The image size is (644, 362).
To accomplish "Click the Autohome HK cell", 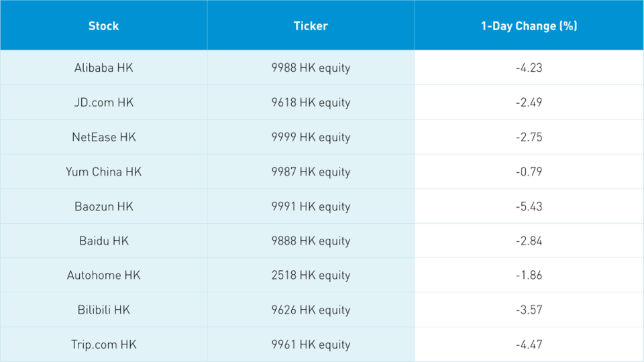I will coord(103,276).
